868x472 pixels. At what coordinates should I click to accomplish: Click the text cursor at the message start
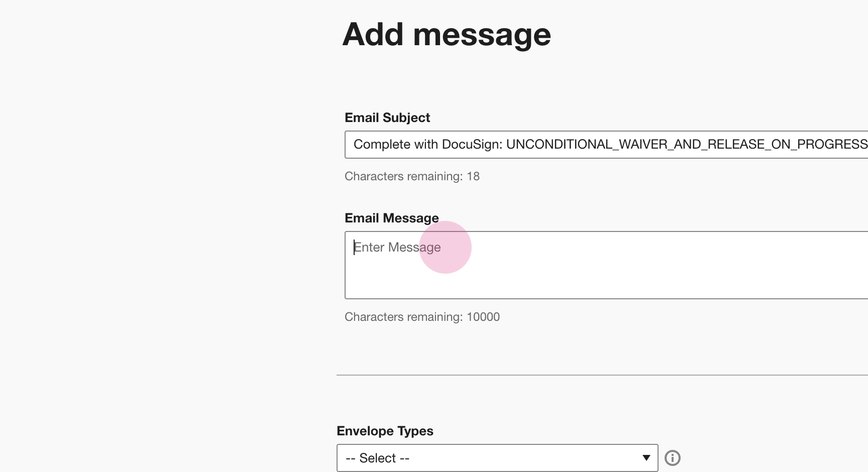(355, 247)
